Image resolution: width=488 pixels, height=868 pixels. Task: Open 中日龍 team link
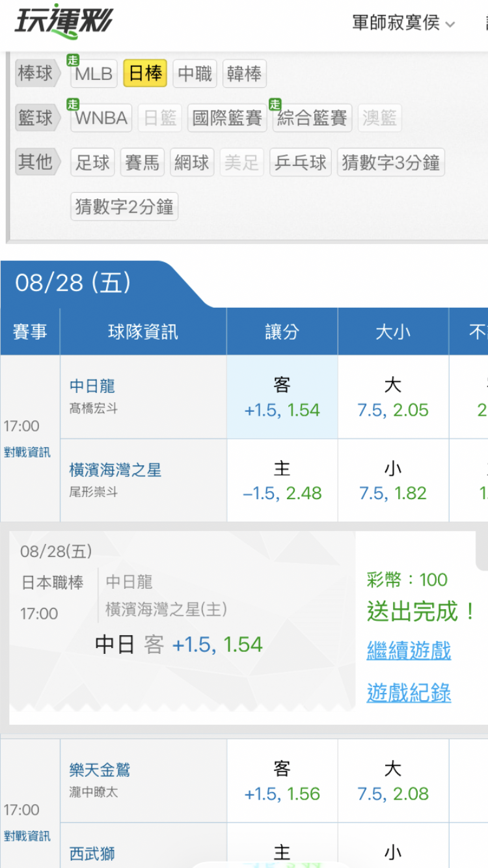[92, 386]
